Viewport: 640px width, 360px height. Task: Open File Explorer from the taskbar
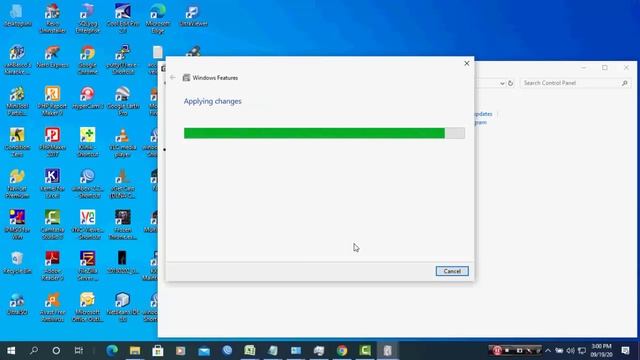click(x=135, y=350)
